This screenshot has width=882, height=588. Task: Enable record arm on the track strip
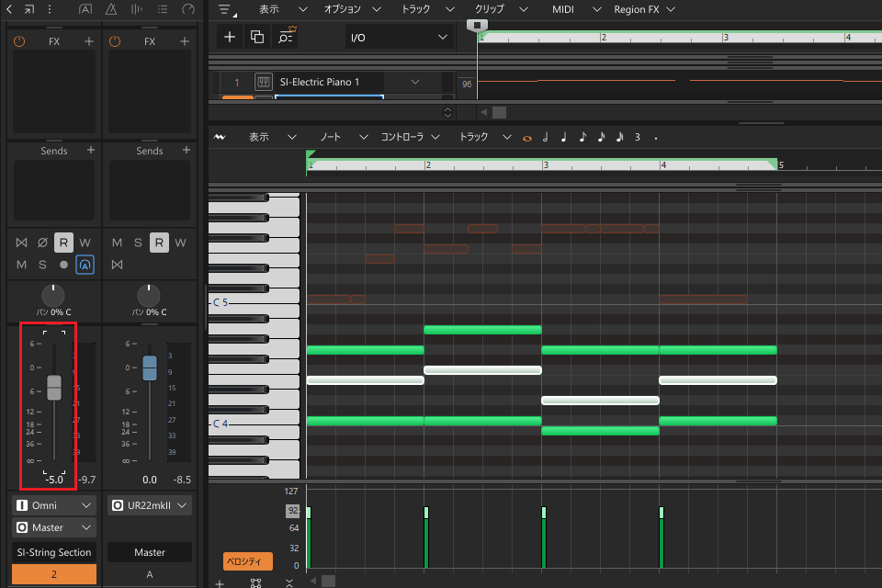[63, 265]
